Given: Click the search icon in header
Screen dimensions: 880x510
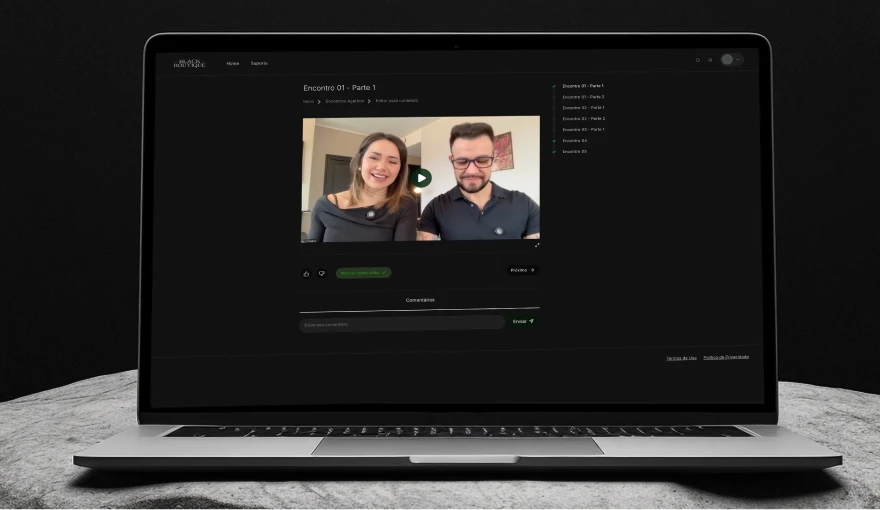Looking at the screenshot, I should 698,60.
